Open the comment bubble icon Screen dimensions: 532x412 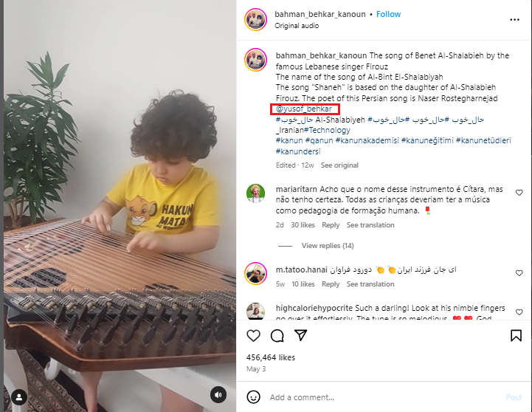tap(277, 336)
